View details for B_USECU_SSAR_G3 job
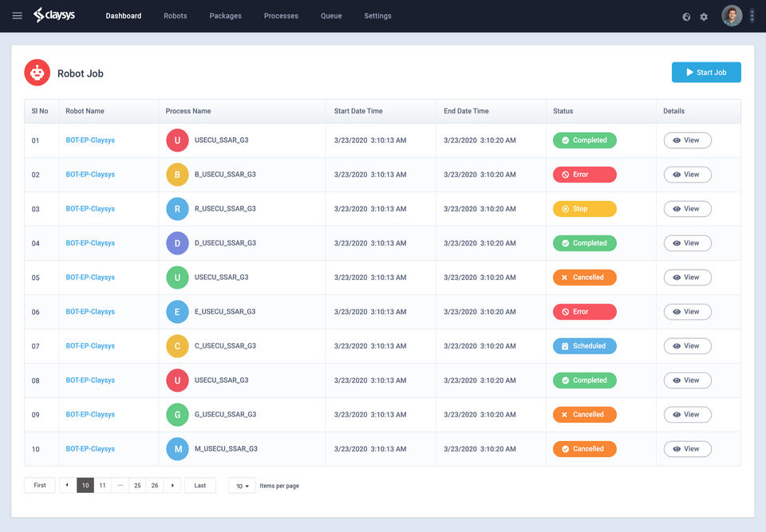 687,175
